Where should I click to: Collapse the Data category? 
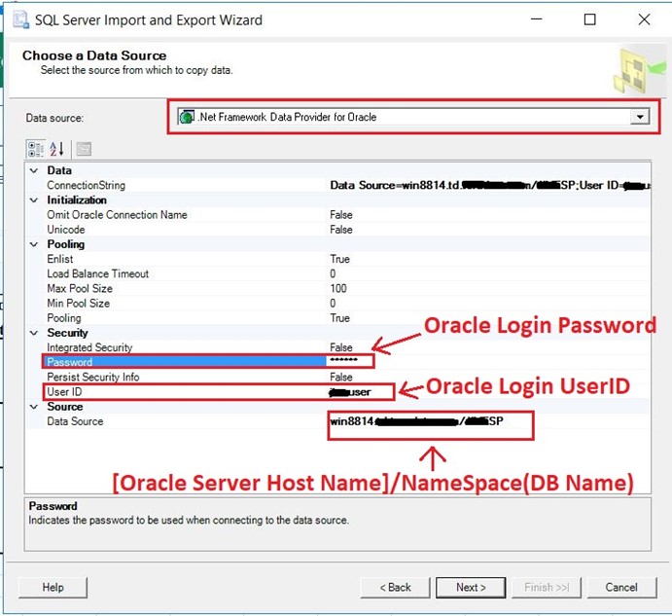point(34,170)
